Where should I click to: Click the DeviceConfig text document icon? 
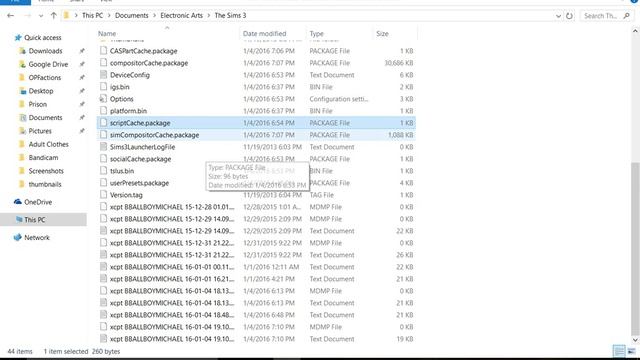103,75
